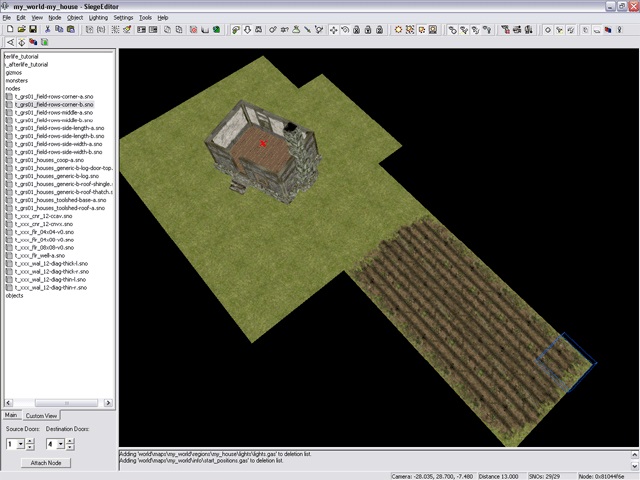Image resolution: width=640 pixels, height=480 pixels.
Task: Select t_grs01_field-rows-side-length-b.sno
Action: tap(59, 136)
